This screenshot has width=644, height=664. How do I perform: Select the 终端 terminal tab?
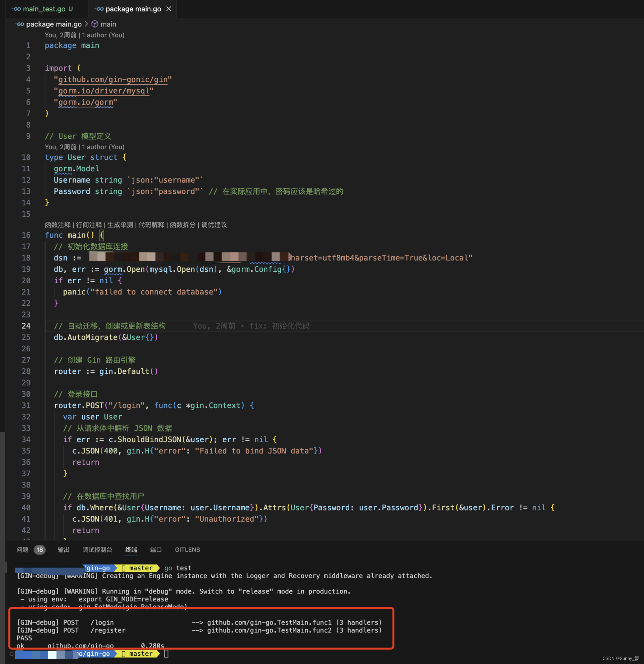tap(131, 550)
